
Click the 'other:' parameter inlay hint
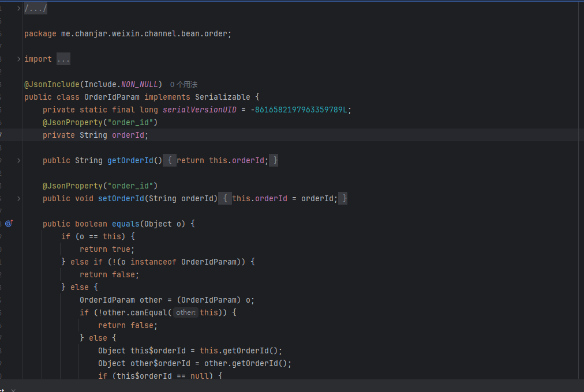(x=185, y=312)
